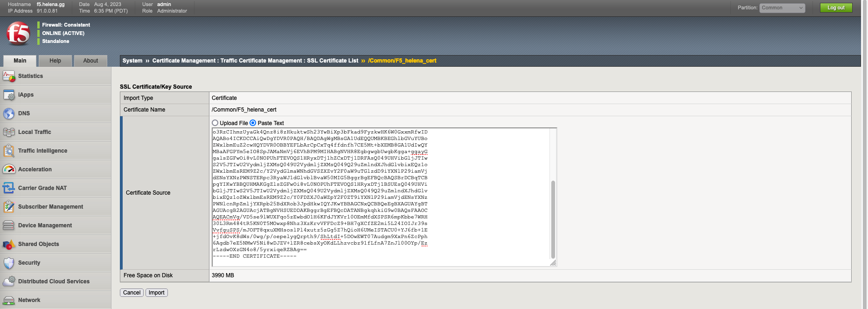Viewport: 868px width, 309px height.
Task: Open the Local Traffic icon
Action: [x=9, y=132]
